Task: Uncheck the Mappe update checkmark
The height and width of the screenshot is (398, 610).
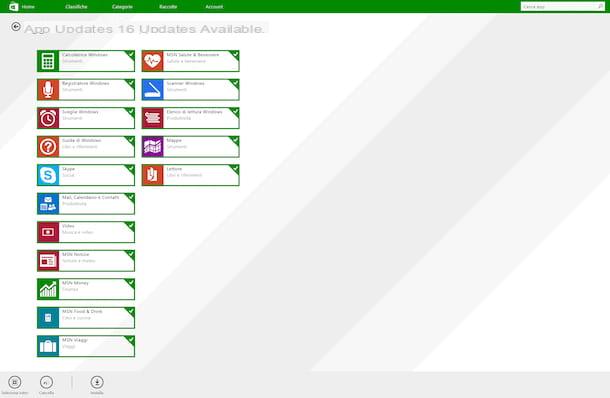Action: pos(235,140)
